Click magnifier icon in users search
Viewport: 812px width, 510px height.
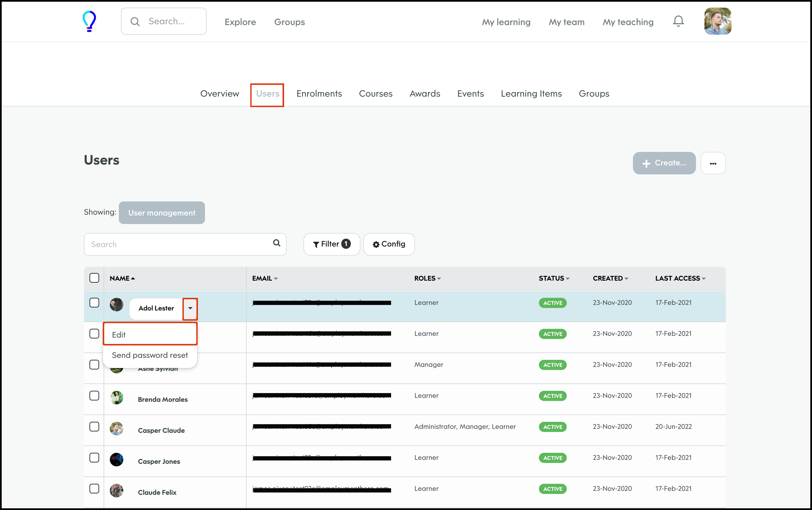[x=276, y=243]
